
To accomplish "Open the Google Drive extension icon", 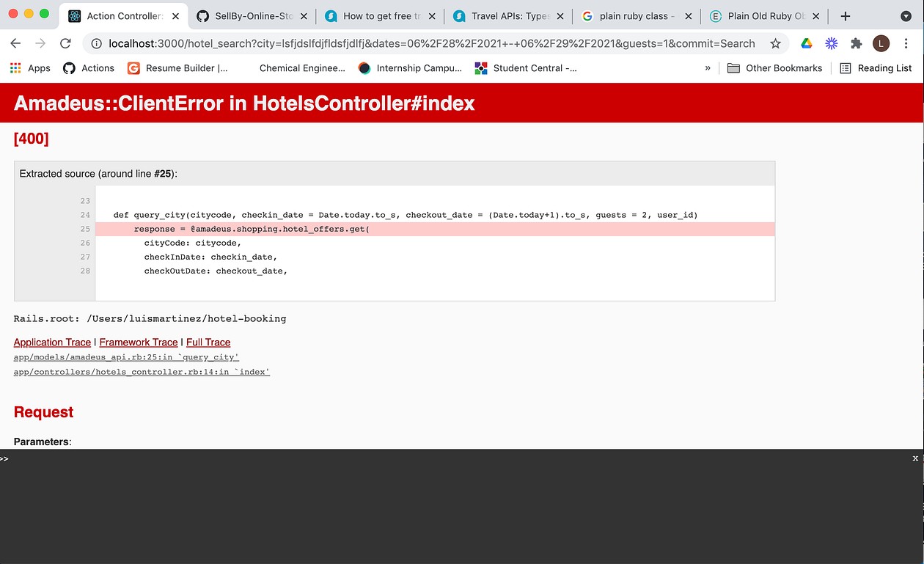I will [x=807, y=43].
